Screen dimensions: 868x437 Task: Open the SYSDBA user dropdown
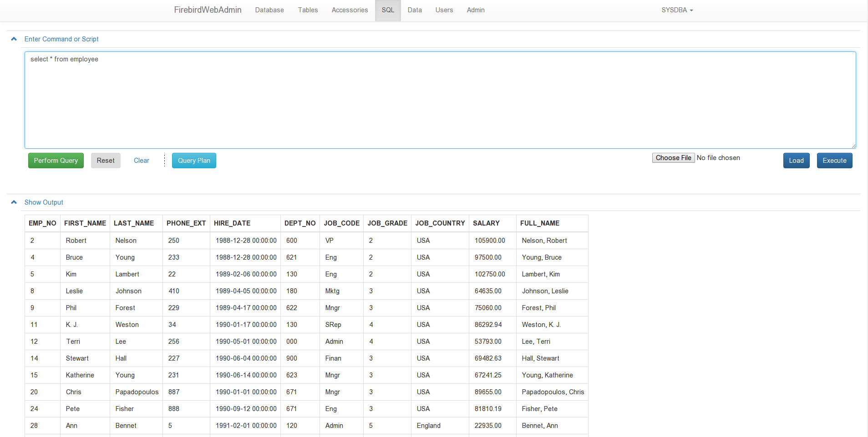click(677, 10)
